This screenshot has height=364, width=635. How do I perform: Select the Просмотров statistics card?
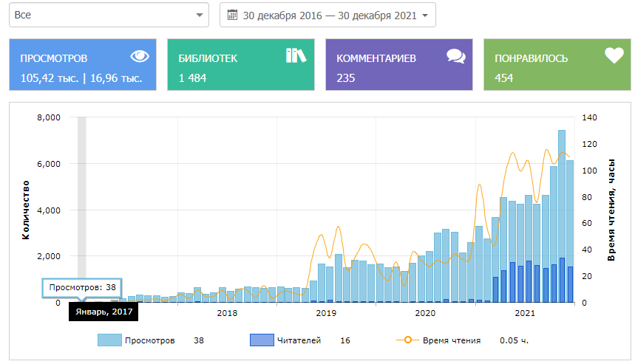tap(83, 65)
